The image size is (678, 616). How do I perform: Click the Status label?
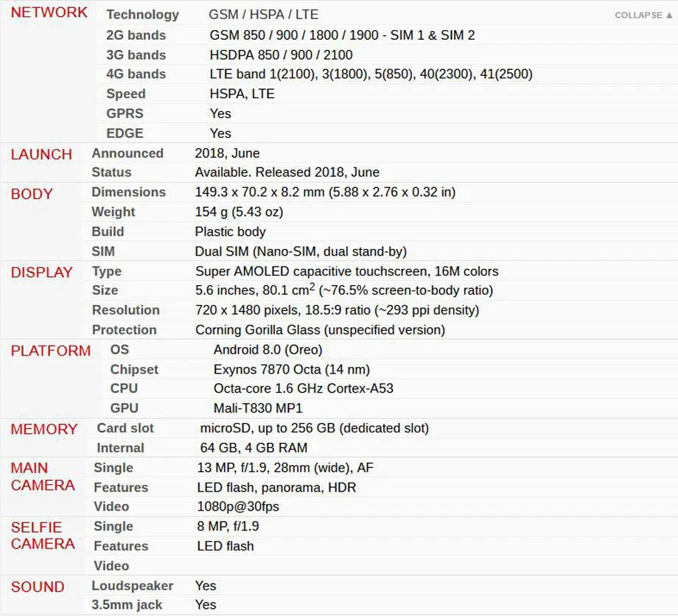[x=111, y=172]
